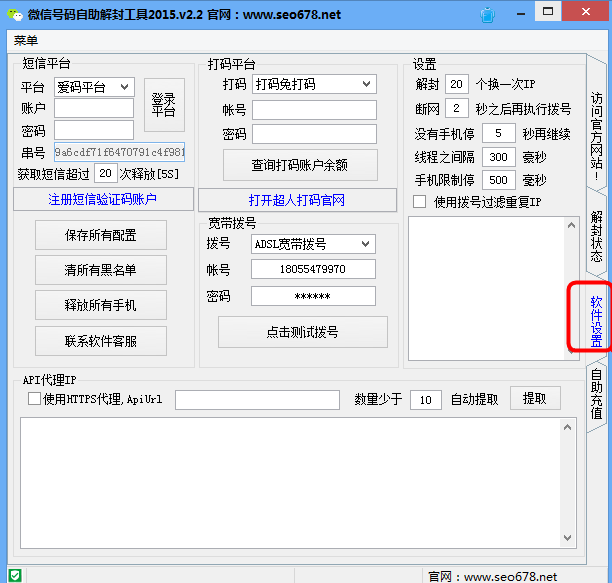The image size is (612, 583).
Task: Maximize the window
Action: tap(548, 11)
